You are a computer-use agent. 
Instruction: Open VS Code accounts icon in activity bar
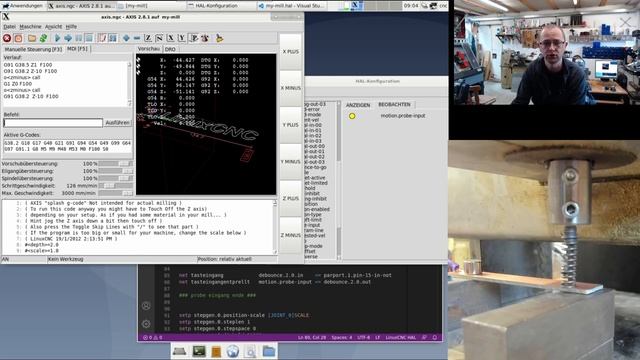click(146, 306)
